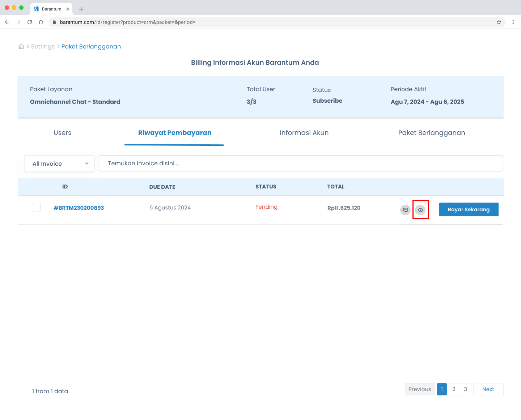Focus the Temukan invoice search field
Viewport: 521px width, 420px height.
[x=301, y=164]
